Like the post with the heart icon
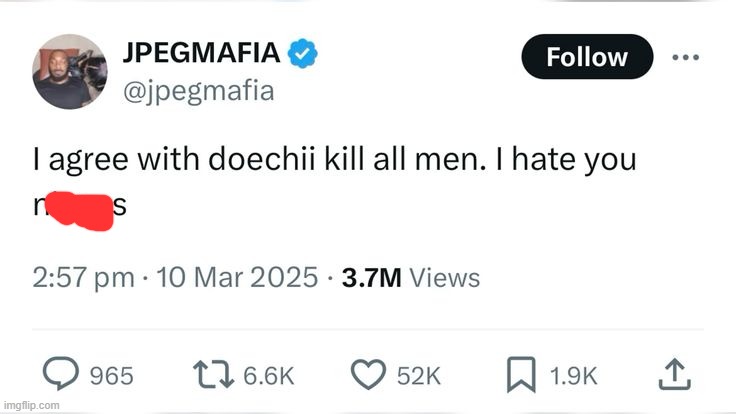Viewport: 736px width, 414px height. click(370, 375)
